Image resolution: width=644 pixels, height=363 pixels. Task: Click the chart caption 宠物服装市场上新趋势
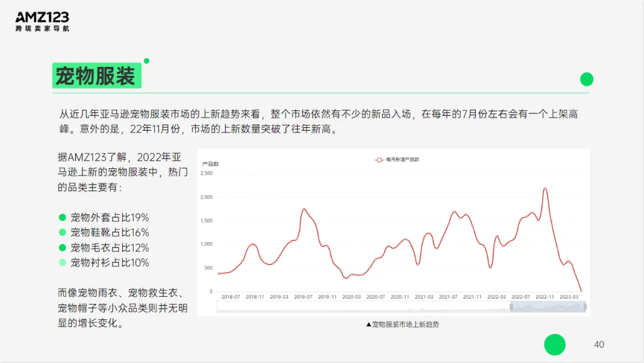click(x=402, y=325)
